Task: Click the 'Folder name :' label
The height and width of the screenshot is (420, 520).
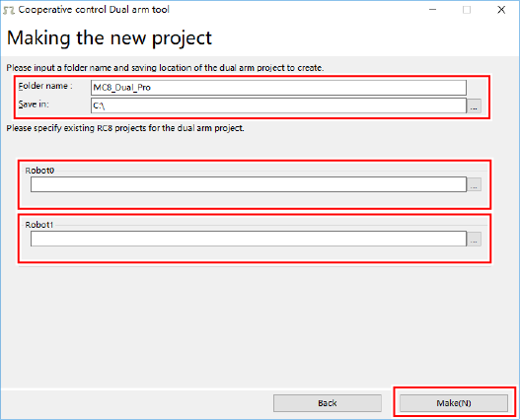Action: [x=45, y=86]
